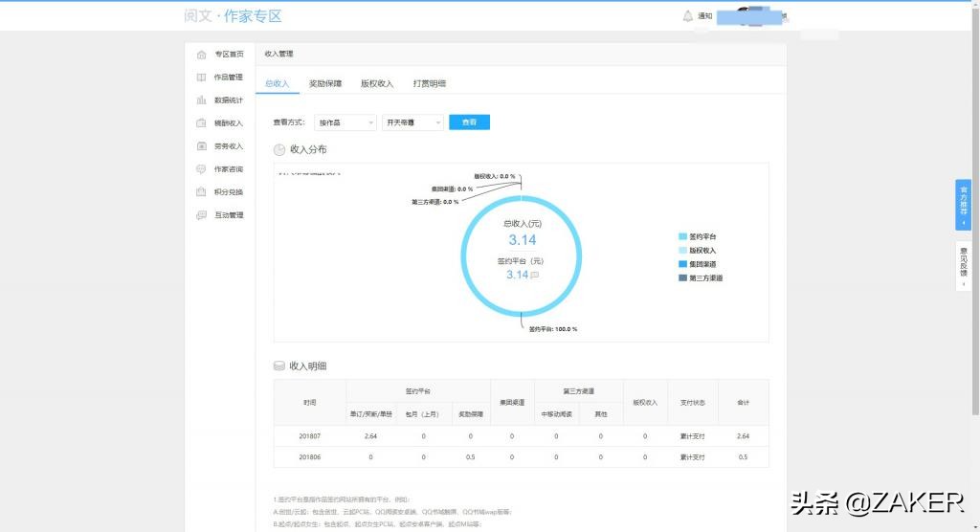Click the 收入明细 section heading
The height and width of the screenshot is (532, 980).
tap(307, 366)
